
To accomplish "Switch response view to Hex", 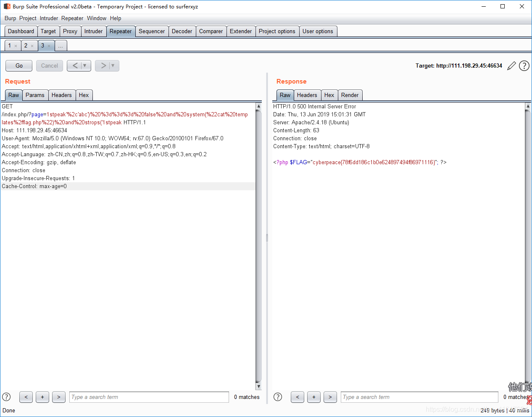I will [x=329, y=95].
